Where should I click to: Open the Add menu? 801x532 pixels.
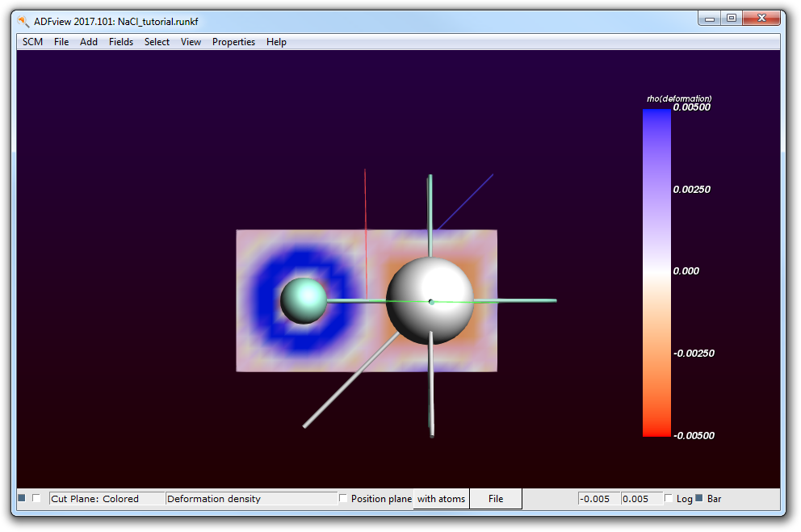coord(89,42)
